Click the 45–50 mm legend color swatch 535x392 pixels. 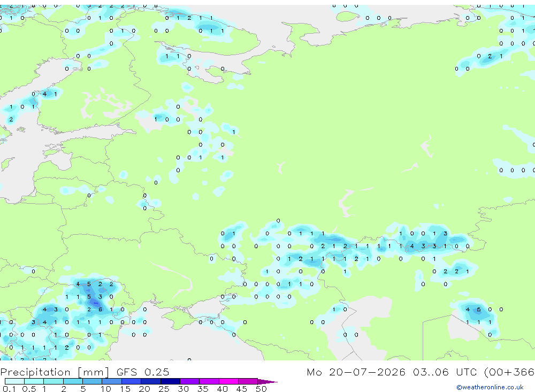(248, 381)
